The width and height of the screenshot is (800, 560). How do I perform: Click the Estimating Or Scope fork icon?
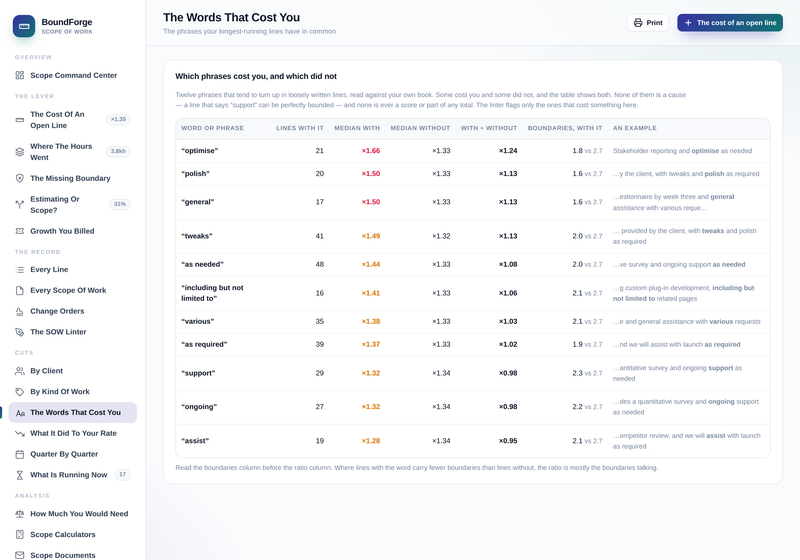(19, 205)
